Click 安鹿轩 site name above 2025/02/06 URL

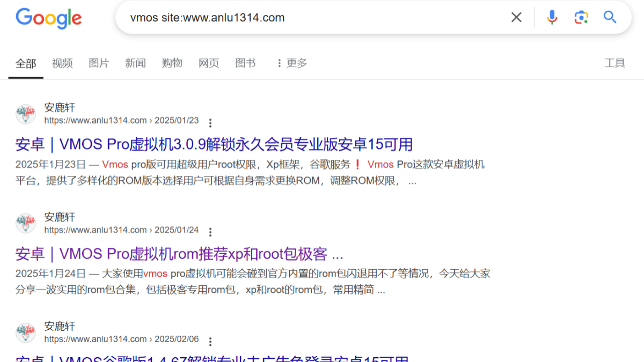click(60, 326)
